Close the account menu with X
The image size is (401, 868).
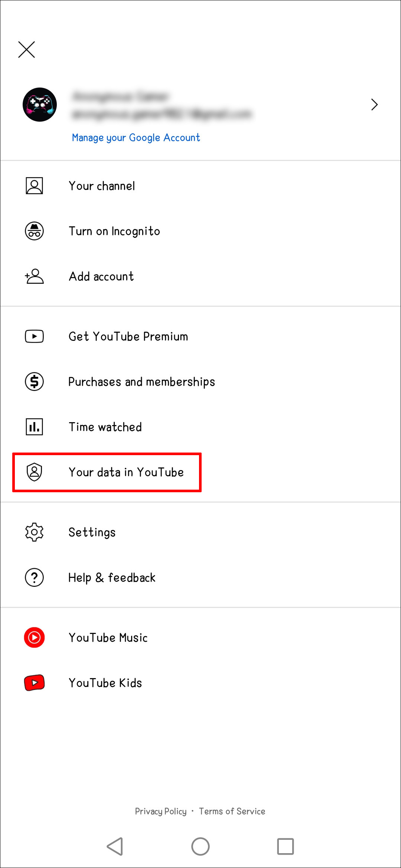[x=27, y=50]
